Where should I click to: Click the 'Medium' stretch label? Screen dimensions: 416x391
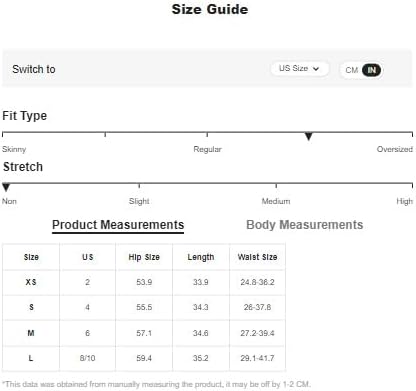coord(276,201)
